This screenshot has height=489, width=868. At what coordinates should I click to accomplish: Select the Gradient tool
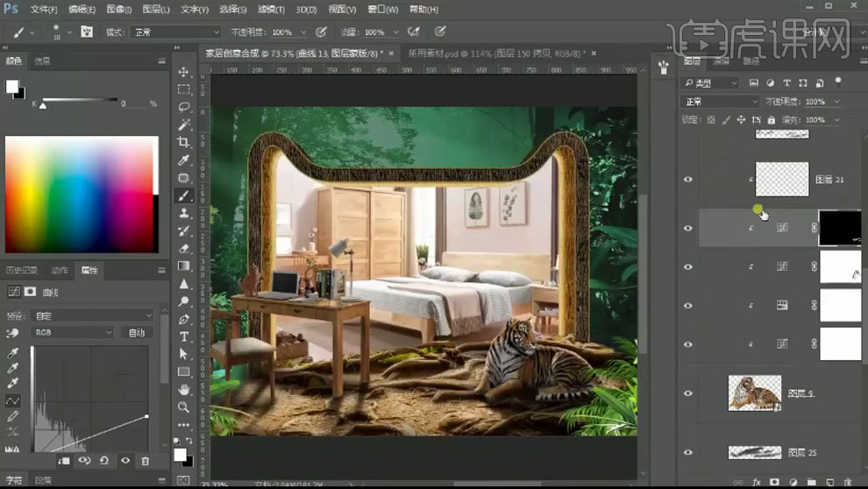click(183, 266)
